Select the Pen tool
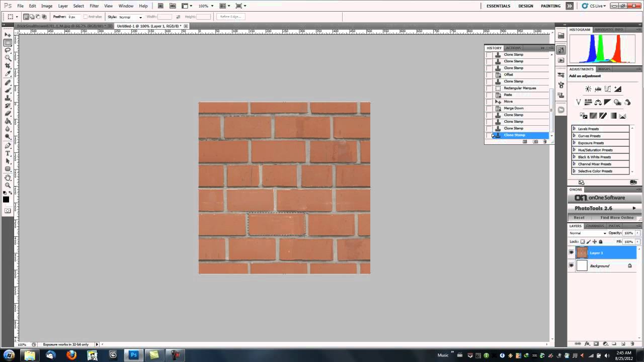644x362 pixels. pyautogui.click(x=8, y=145)
